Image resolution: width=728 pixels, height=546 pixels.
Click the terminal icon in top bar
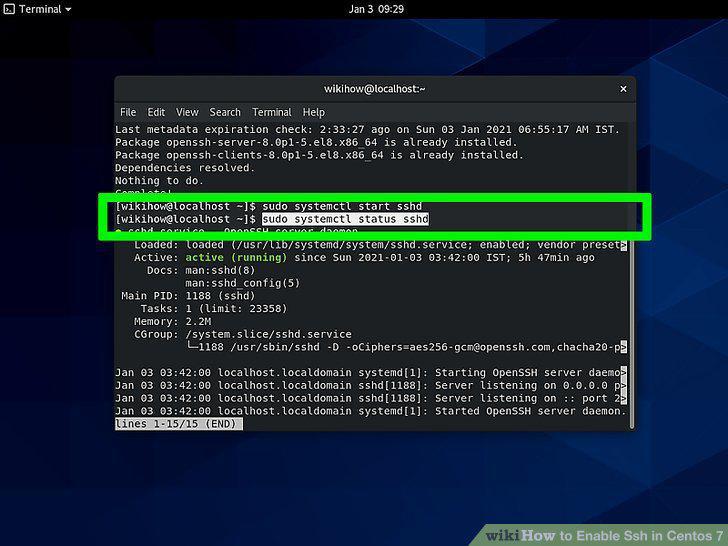pyautogui.click(x=9, y=9)
